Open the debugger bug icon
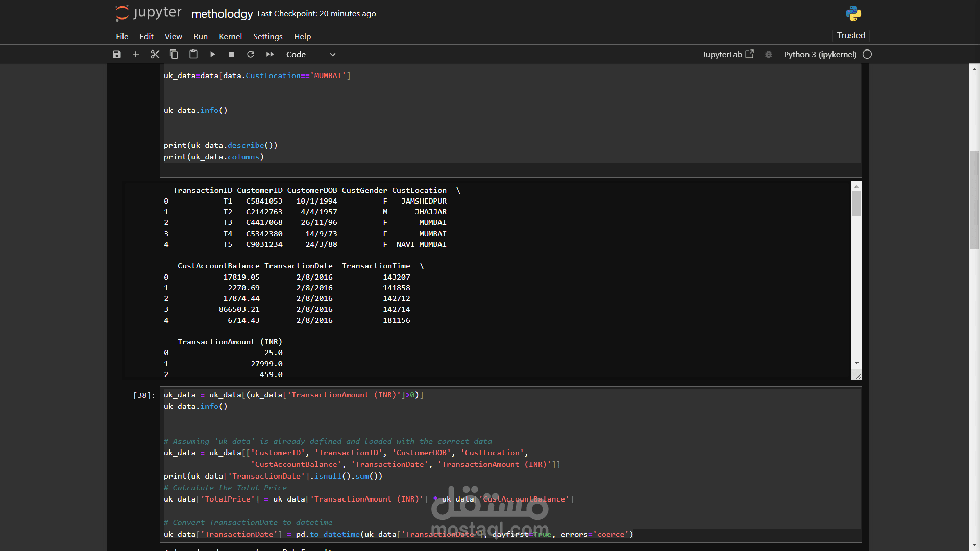This screenshot has height=551, width=980. pyautogui.click(x=769, y=54)
